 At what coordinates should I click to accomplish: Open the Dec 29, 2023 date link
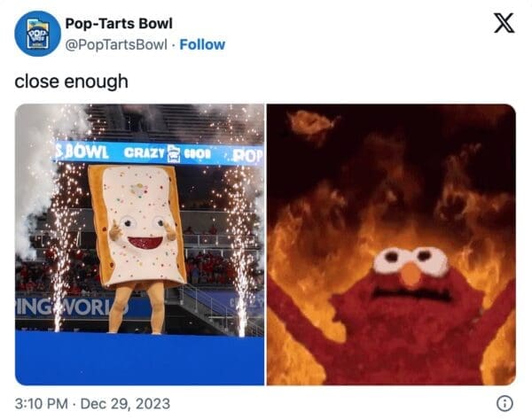(x=125, y=403)
